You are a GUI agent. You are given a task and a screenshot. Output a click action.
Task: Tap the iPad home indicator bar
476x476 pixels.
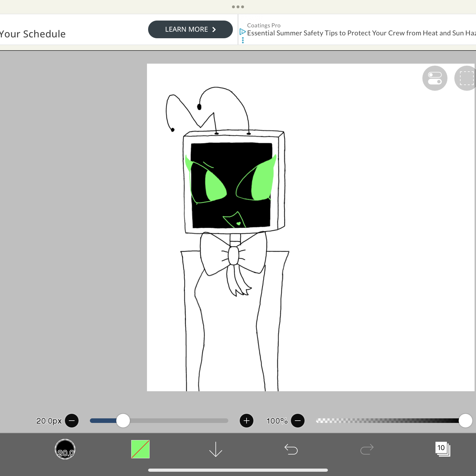pos(238,470)
